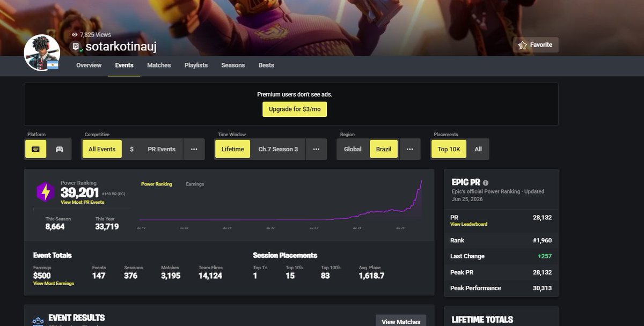
Task: Go to the Playlists tab
Action: coord(196,65)
